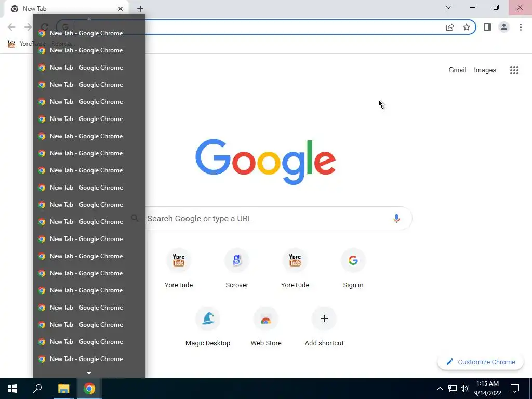Launch Magic Desktop shortcut
The width and height of the screenshot is (532, 399).
[x=208, y=326]
